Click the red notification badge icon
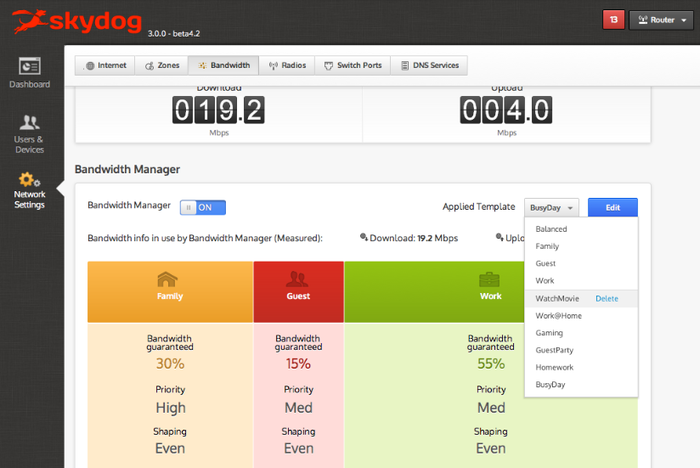Viewport: 700px width, 468px height. (613, 20)
